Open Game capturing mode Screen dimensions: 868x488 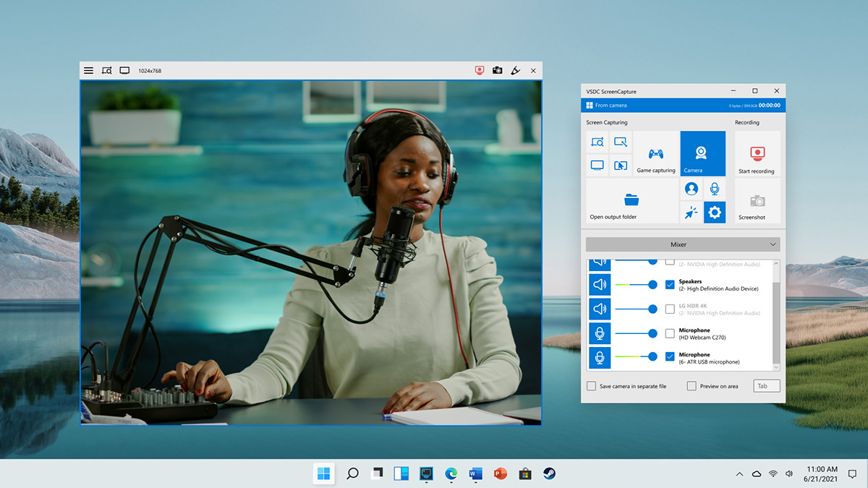pos(655,156)
